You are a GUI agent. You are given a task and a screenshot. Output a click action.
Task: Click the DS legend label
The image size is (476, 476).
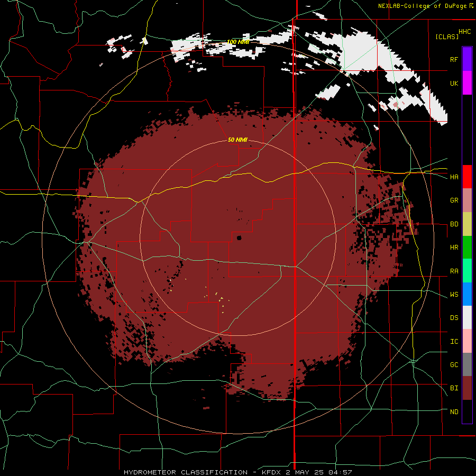coord(454,318)
